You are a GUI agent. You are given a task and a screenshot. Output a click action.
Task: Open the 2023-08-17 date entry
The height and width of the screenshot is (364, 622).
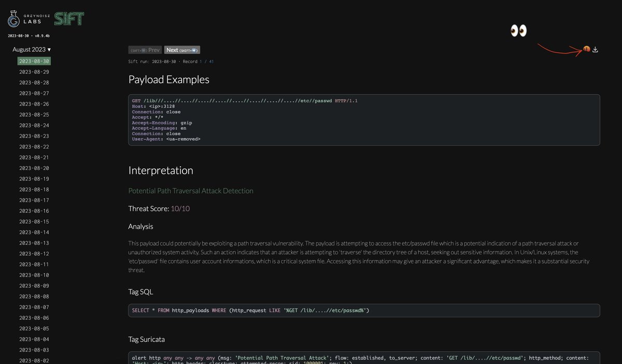[x=34, y=200]
